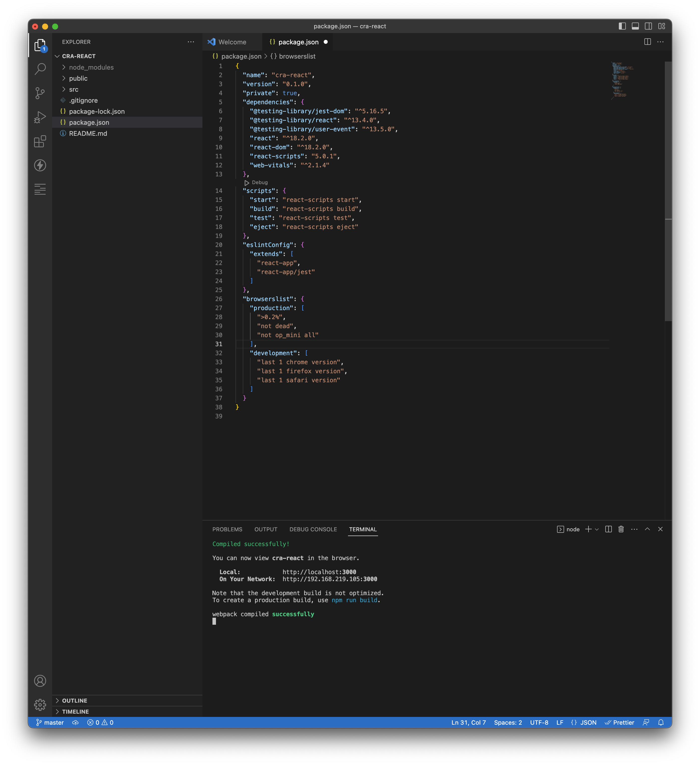The width and height of the screenshot is (700, 765).
Task: Click Prettier in the status bar
Action: click(x=619, y=722)
